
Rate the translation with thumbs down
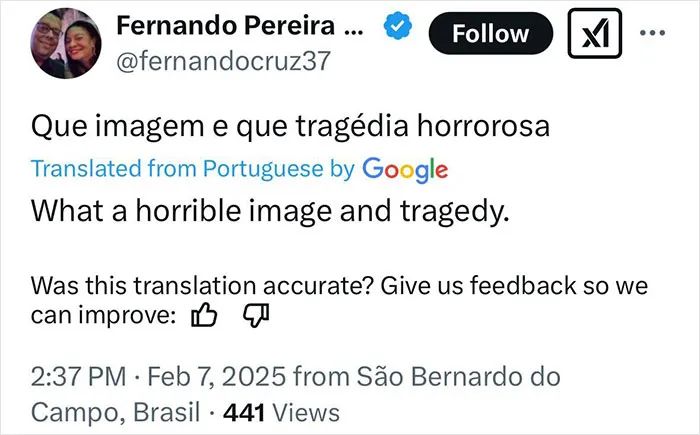coord(256,315)
